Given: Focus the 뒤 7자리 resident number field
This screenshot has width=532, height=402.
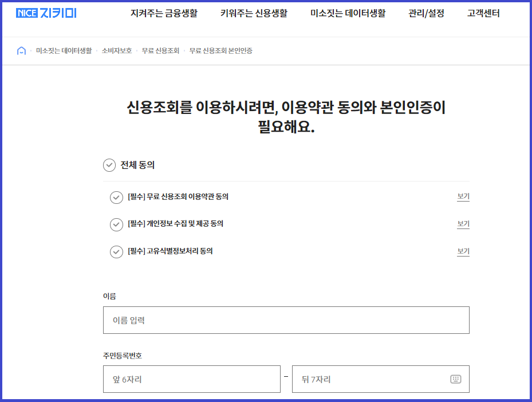Looking at the screenshot, I should tap(381, 379).
